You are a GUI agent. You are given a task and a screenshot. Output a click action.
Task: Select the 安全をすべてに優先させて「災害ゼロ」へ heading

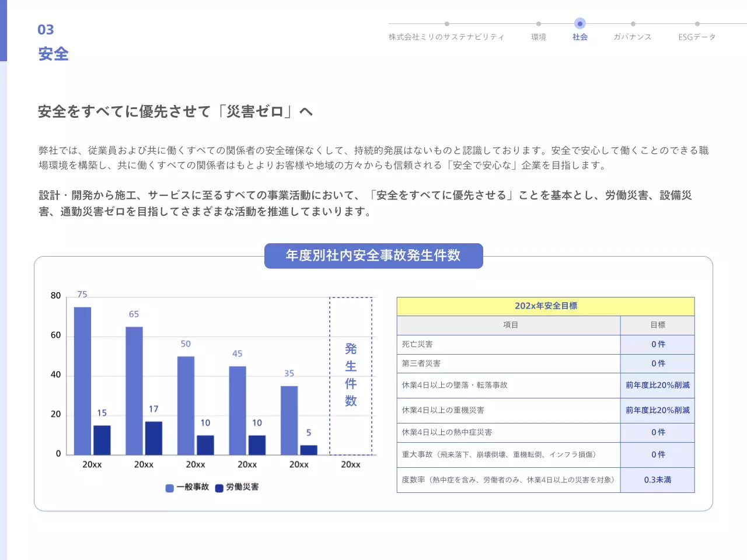click(x=175, y=111)
